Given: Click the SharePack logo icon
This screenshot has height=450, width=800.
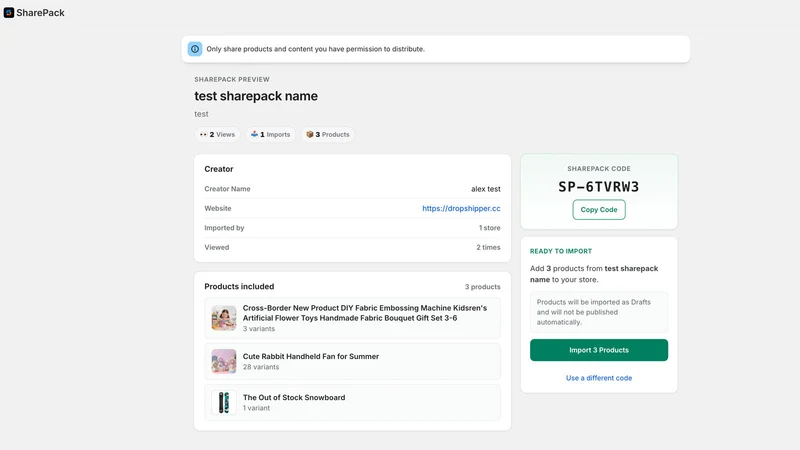Looking at the screenshot, I should click(x=9, y=13).
